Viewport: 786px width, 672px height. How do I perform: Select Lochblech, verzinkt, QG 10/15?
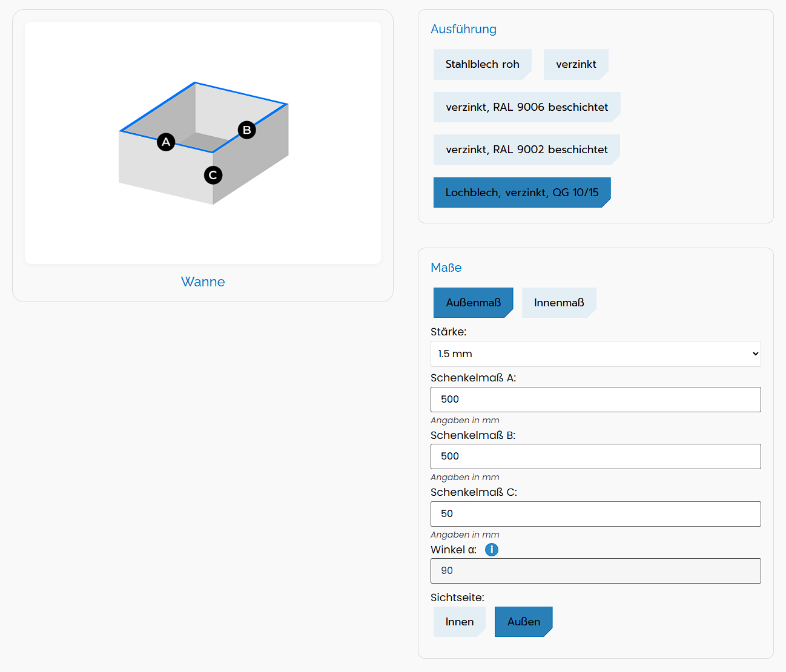(521, 193)
